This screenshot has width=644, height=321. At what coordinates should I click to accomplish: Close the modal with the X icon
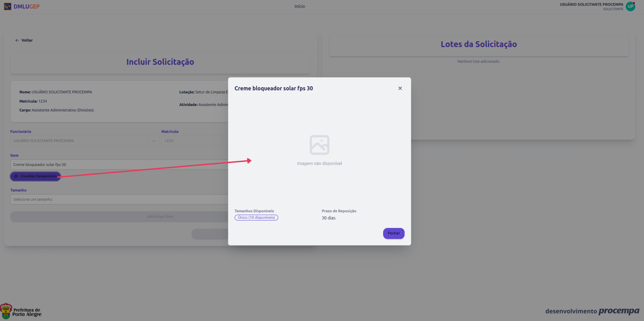pos(400,88)
